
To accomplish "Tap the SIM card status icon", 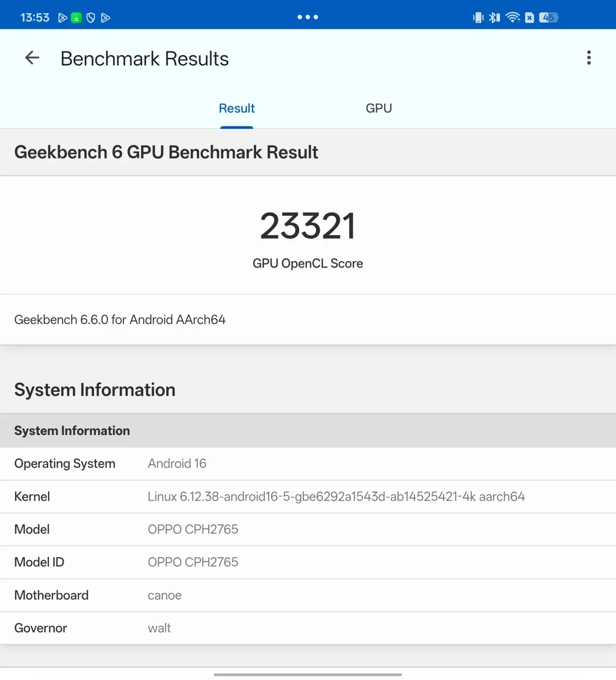I will click(x=530, y=17).
